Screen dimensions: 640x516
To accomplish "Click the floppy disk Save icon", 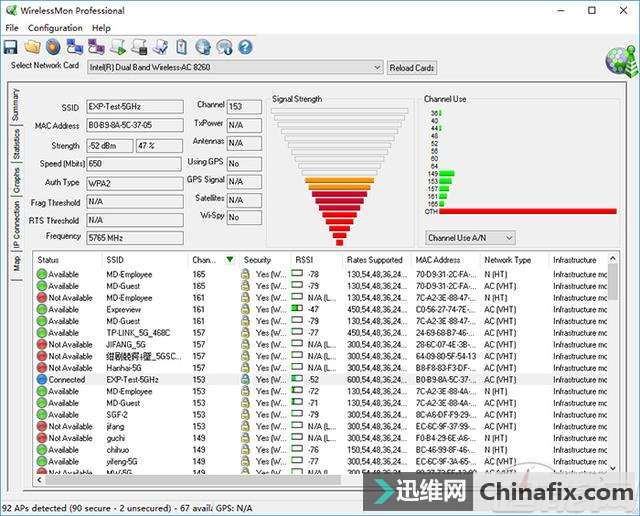I will coord(11,47).
